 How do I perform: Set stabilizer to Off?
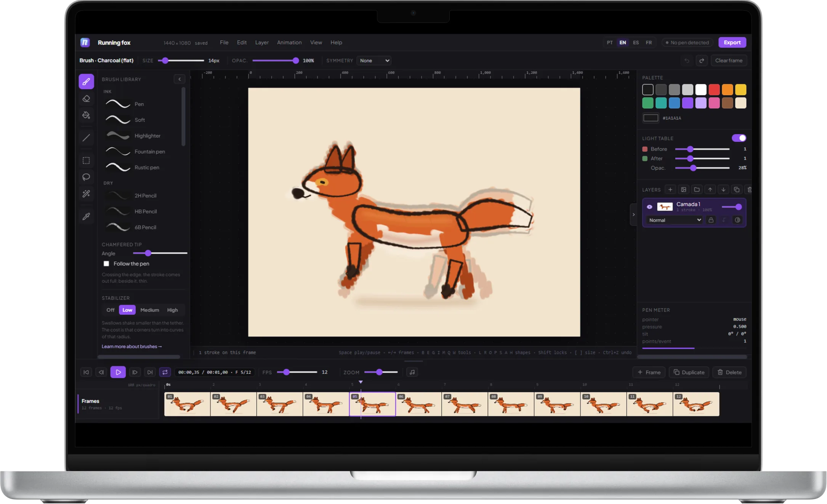pos(111,310)
